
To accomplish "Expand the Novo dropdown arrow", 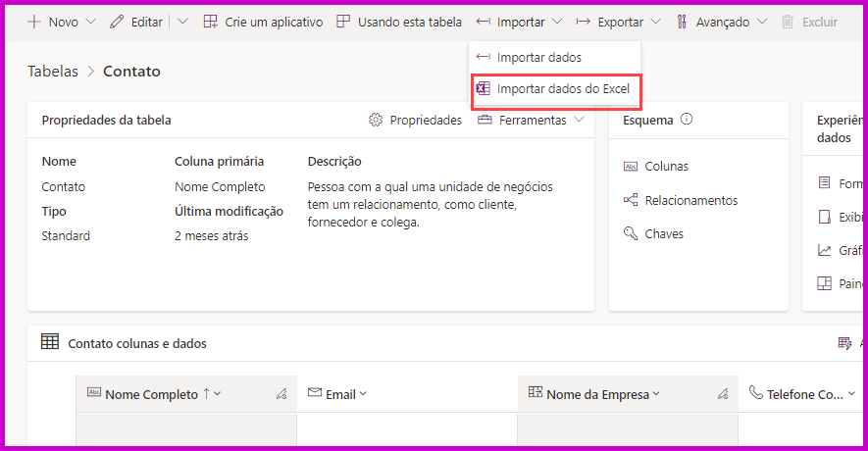I will pyautogui.click(x=91, y=22).
